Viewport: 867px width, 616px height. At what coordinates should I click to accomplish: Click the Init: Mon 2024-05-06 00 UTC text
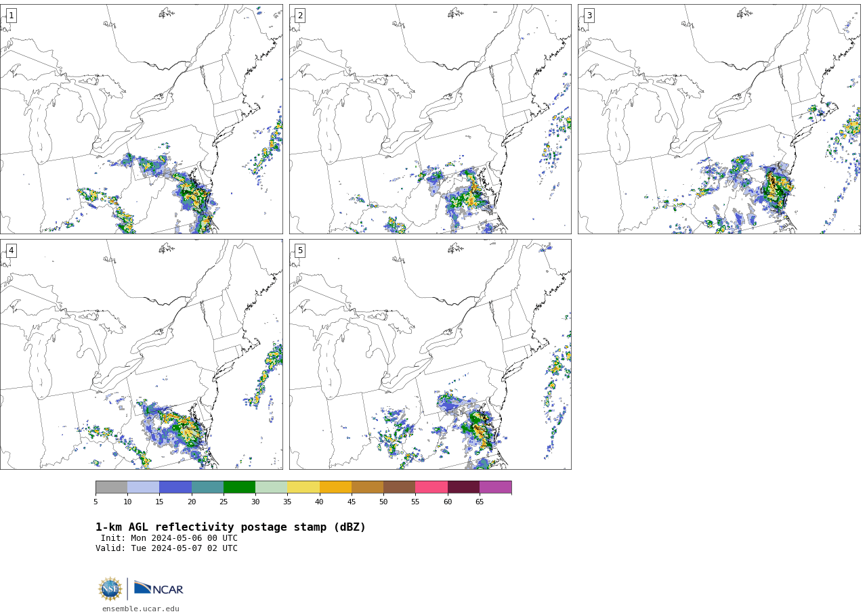(169, 538)
